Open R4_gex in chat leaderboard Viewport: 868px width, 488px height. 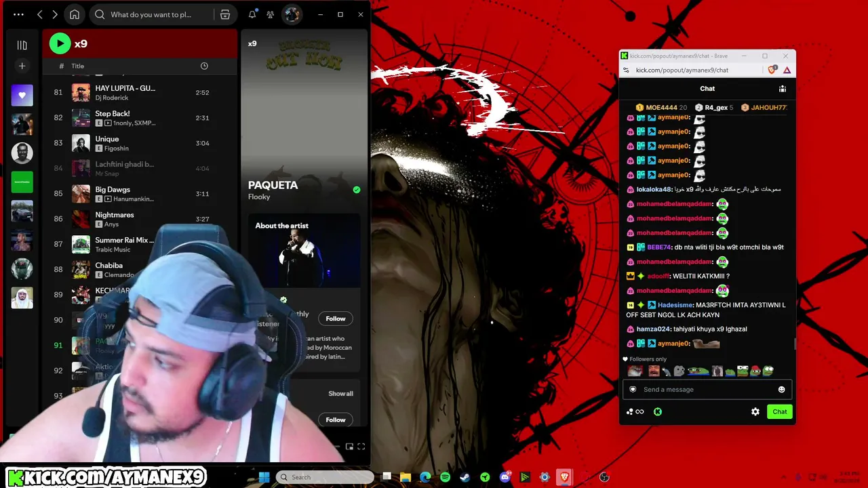715,108
